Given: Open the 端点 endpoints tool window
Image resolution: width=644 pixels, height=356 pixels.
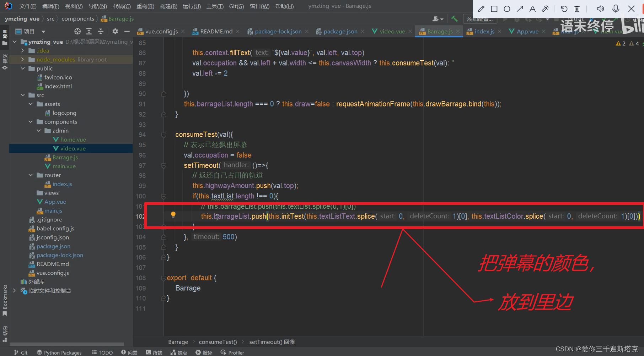Looking at the screenshot, I should pyautogui.click(x=179, y=352).
